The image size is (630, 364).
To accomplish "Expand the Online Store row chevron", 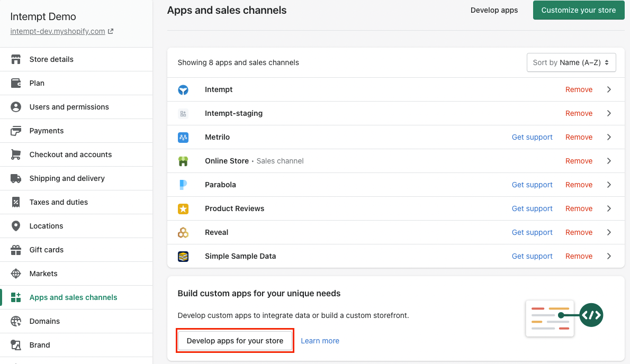I will click(x=609, y=161).
